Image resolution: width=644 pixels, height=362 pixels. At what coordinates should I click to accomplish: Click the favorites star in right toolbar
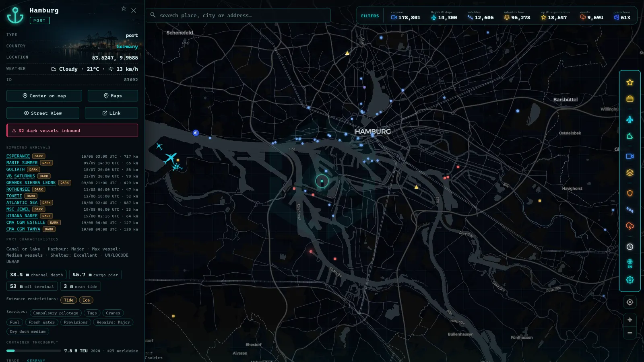[630, 82]
